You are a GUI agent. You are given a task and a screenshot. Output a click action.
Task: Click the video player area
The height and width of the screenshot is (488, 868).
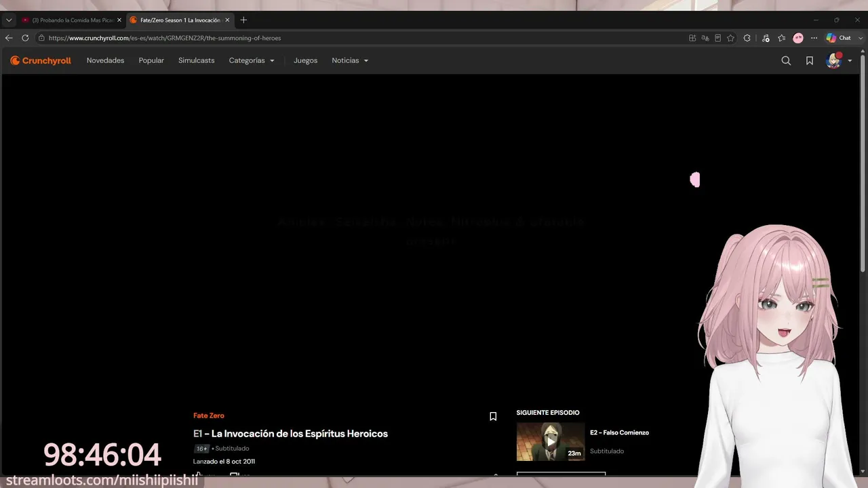click(x=431, y=237)
